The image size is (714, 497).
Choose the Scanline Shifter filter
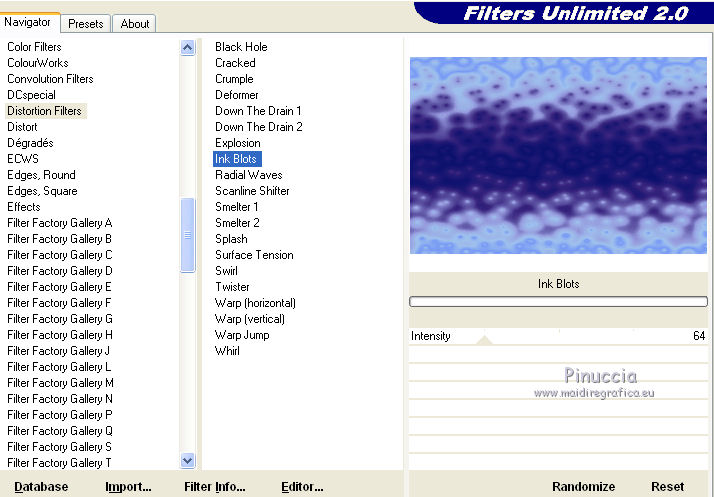coord(252,191)
